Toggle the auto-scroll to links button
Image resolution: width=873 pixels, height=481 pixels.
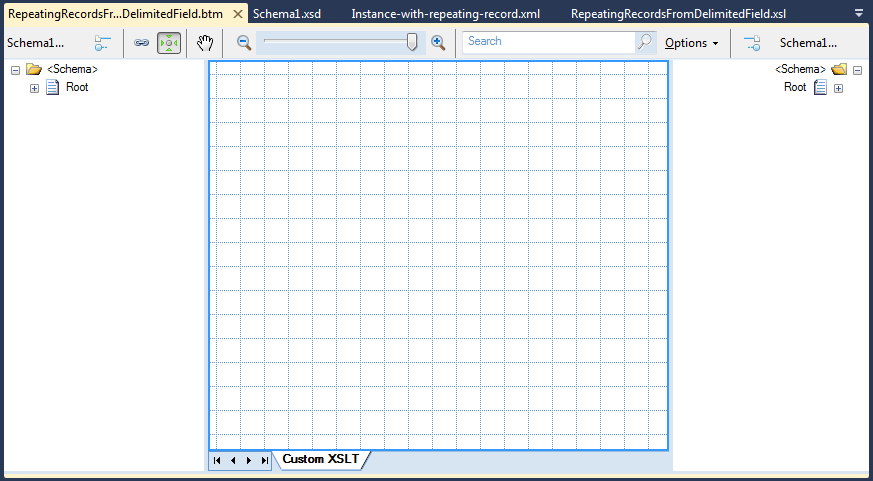[169, 43]
